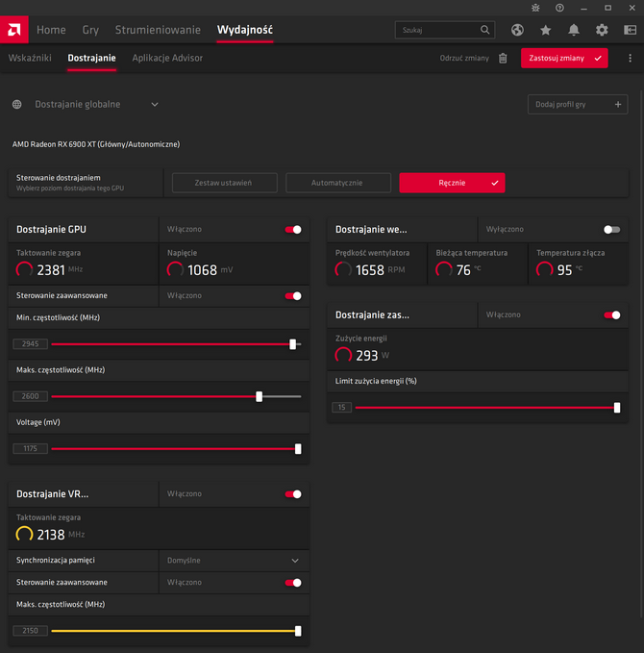The height and width of the screenshot is (653, 644).
Task: Click the discard changes trash icon
Action: [503, 58]
